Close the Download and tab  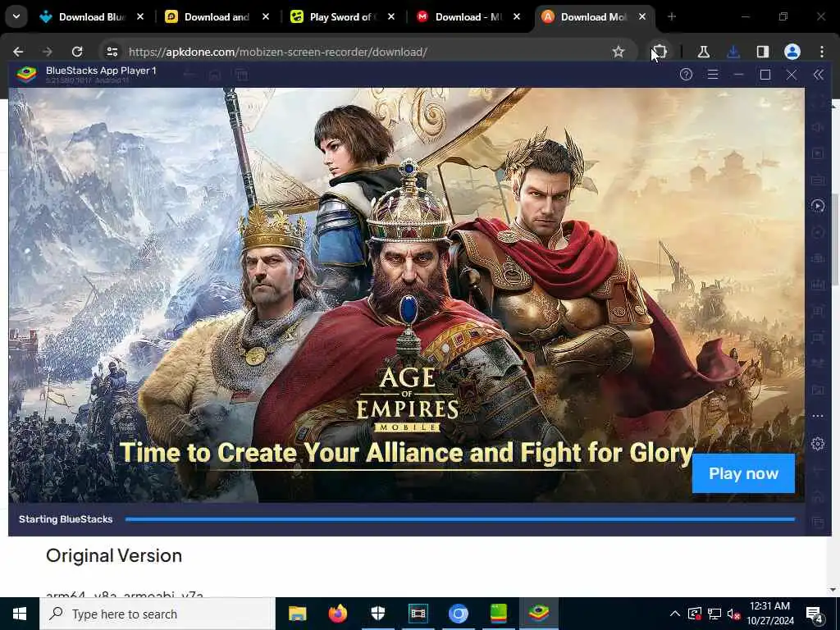pyautogui.click(x=265, y=17)
